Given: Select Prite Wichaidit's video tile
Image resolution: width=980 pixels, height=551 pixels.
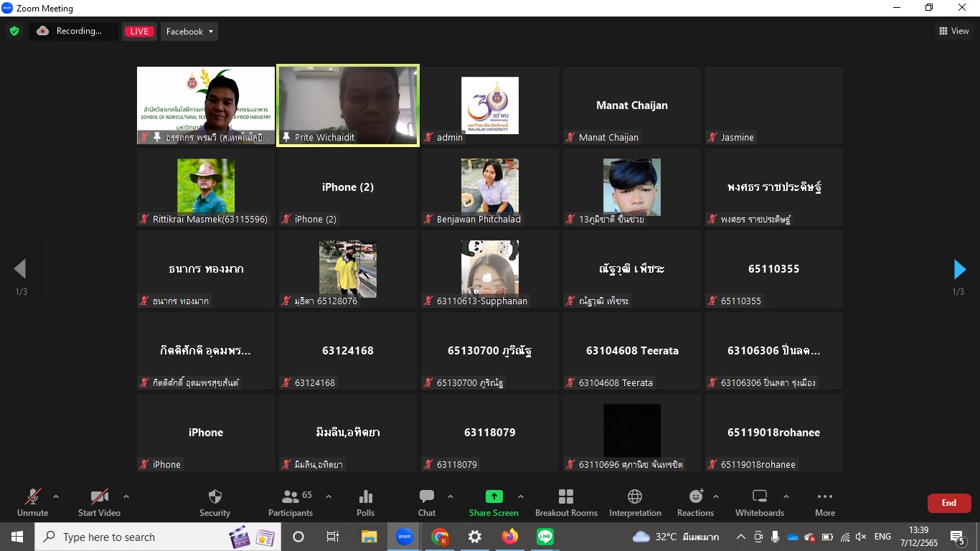Looking at the screenshot, I should click(348, 105).
